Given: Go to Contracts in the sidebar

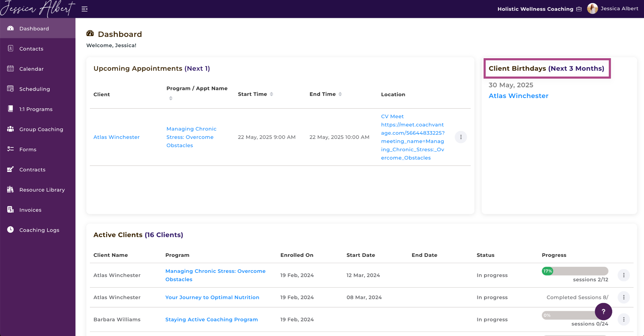Looking at the screenshot, I should [x=38, y=170].
